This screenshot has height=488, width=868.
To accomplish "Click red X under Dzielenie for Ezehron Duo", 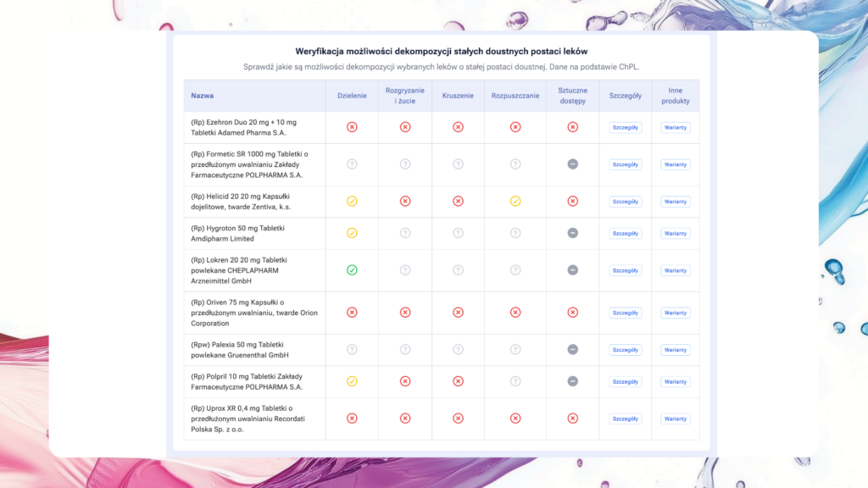I will 352,127.
